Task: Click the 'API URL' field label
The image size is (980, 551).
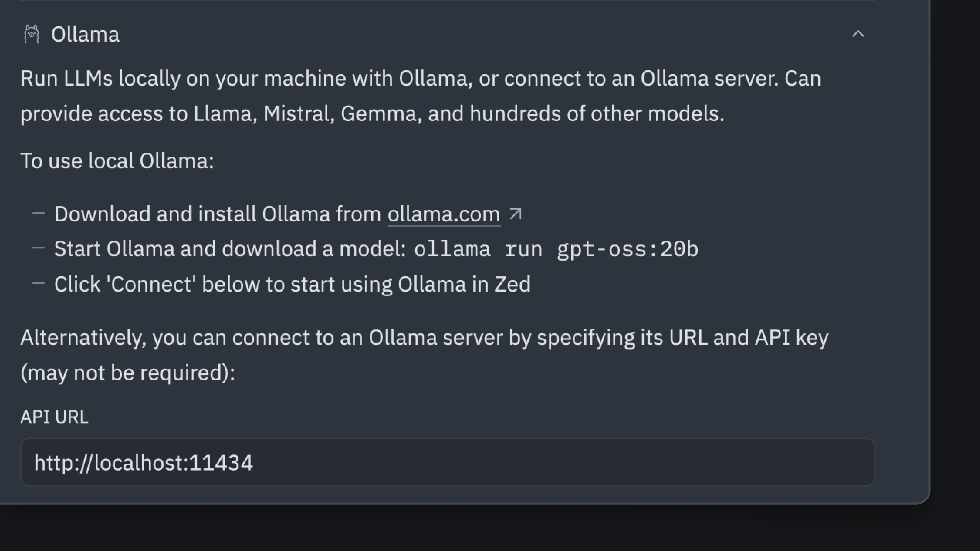Action: [x=54, y=417]
